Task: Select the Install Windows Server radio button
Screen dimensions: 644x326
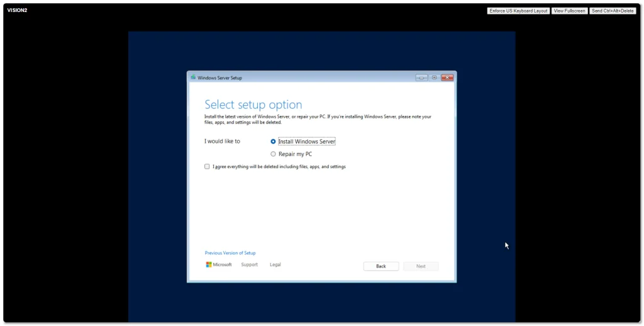Action: [x=273, y=142]
